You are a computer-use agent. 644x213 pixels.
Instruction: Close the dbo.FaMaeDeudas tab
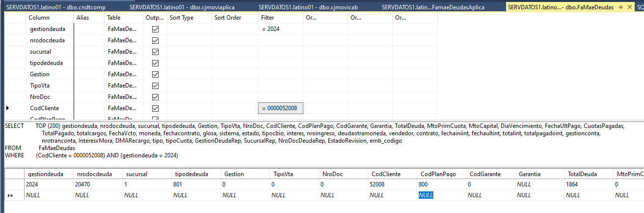629,8
